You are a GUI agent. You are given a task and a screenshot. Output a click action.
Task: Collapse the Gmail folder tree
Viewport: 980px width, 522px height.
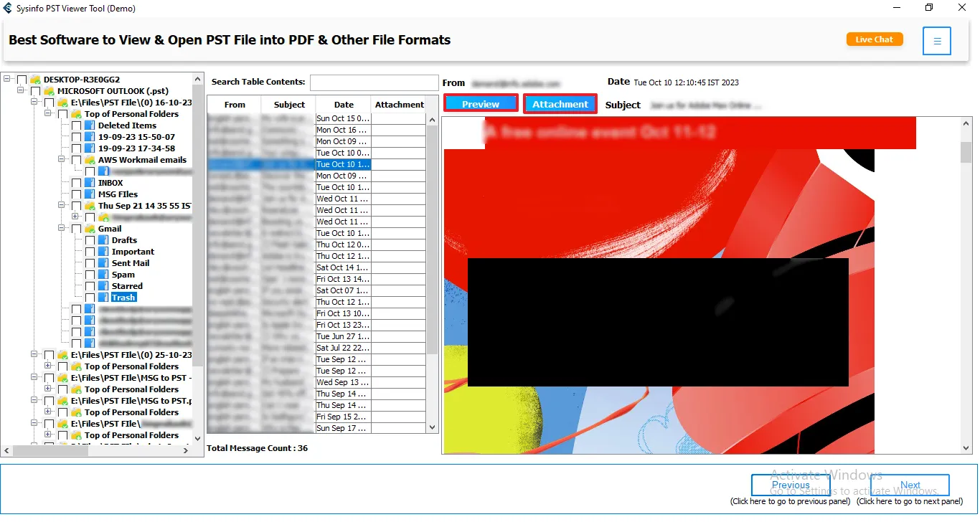pyautogui.click(x=62, y=229)
